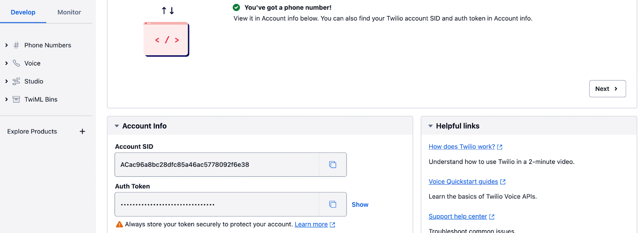Click the Phone Numbers hash icon

pos(17,45)
